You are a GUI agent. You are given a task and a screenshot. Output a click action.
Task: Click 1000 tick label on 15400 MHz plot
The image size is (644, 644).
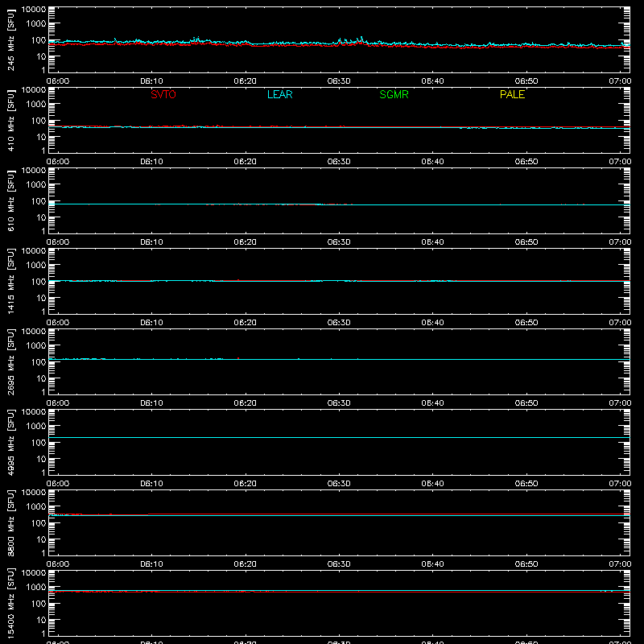(36, 588)
